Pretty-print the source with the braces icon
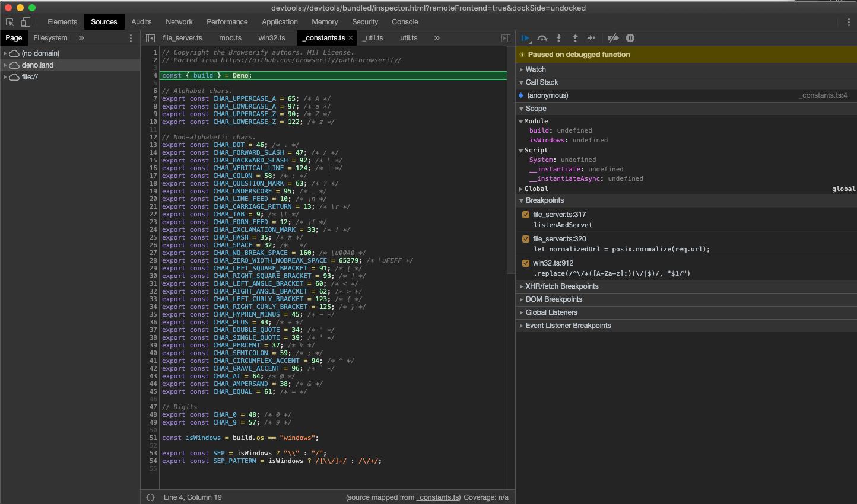Viewport: 857px width, 504px height. 150,497
